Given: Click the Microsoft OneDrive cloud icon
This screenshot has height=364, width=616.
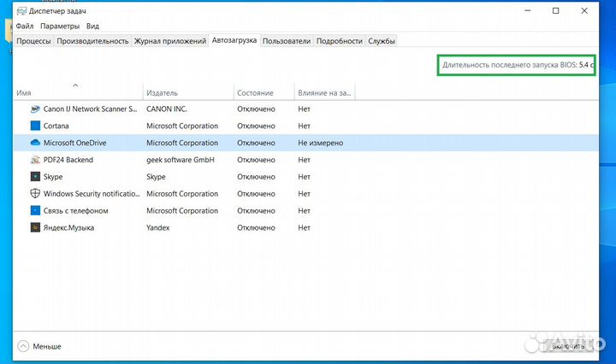Looking at the screenshot, I should (35, 143).
